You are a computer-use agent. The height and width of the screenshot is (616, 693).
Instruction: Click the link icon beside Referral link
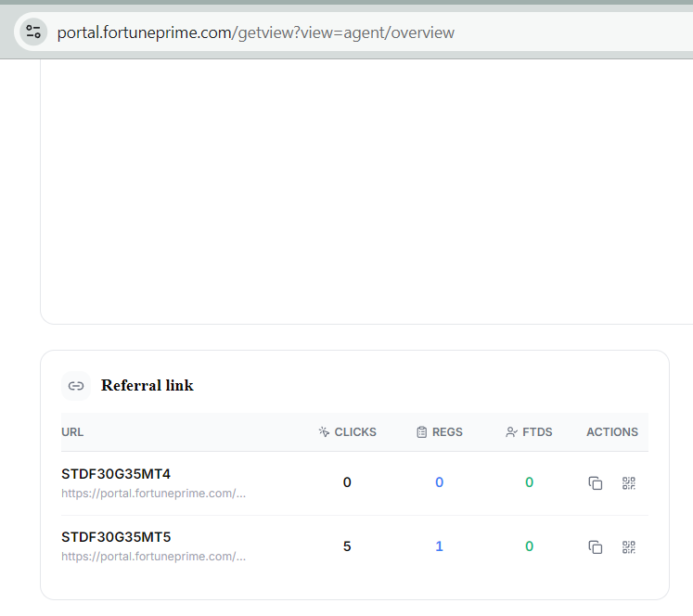(x=76, y=386)
